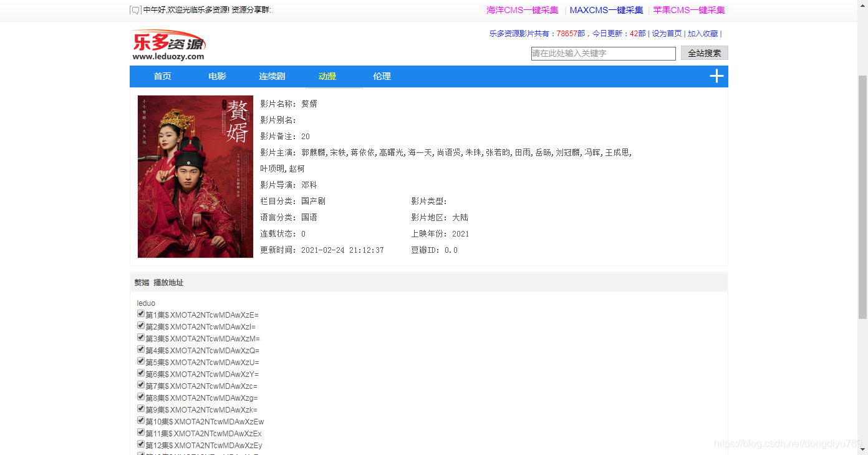Uncheck the 第11集 checkbox
This screenshot has width=868, height=455.
(141, 433)
